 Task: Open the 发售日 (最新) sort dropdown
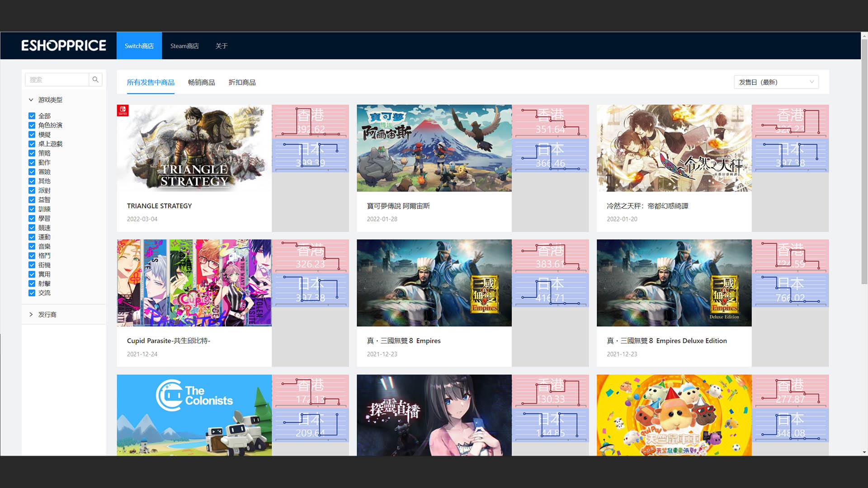[776, 82]
